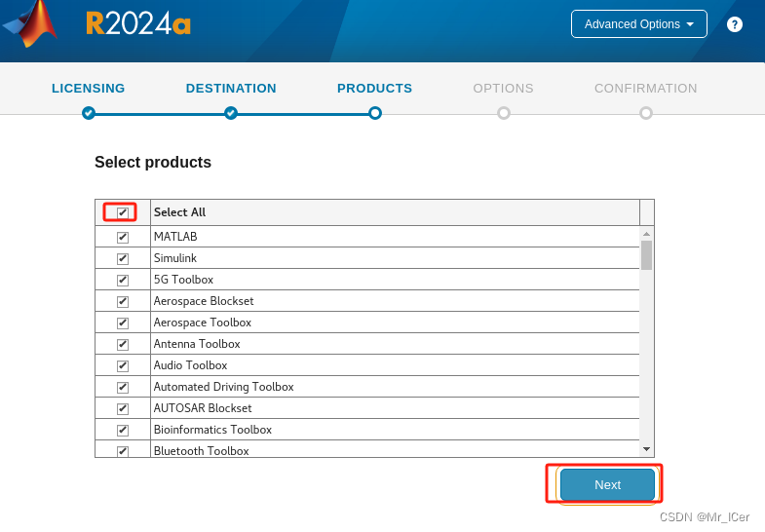Select the PRODUCTS step label
Screen dimensions: 765x532
pyautogui.click(x=374, y=89)
